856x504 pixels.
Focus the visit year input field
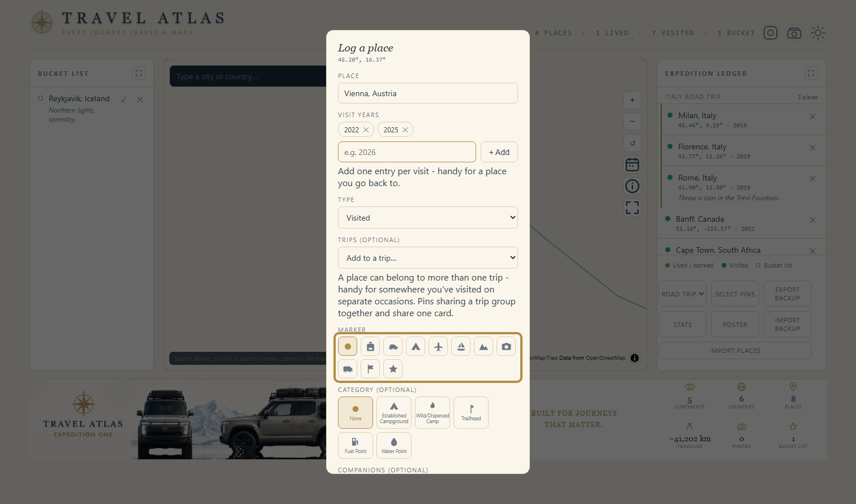point(407,152)
